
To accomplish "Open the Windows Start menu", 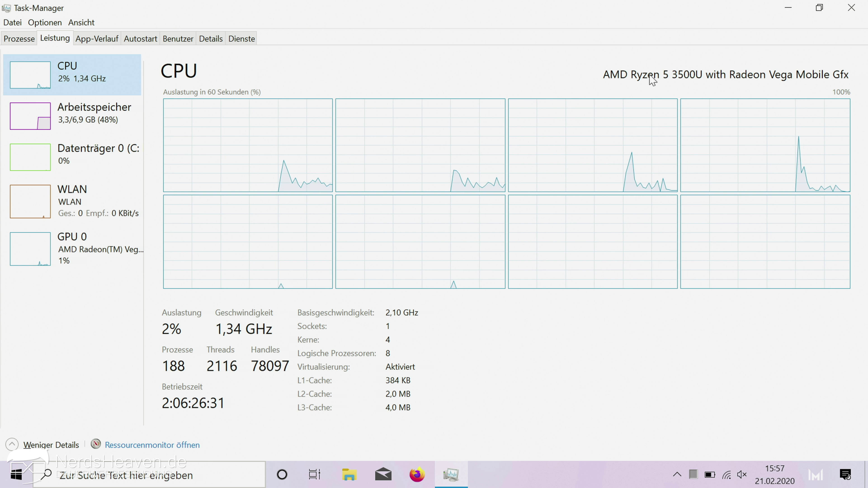I will [16, 475].
